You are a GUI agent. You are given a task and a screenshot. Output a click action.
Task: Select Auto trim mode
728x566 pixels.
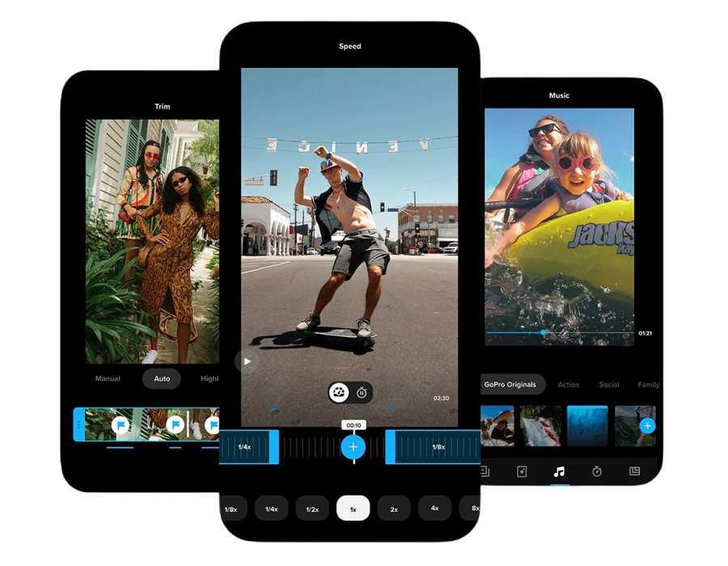[x=162, y=378]
